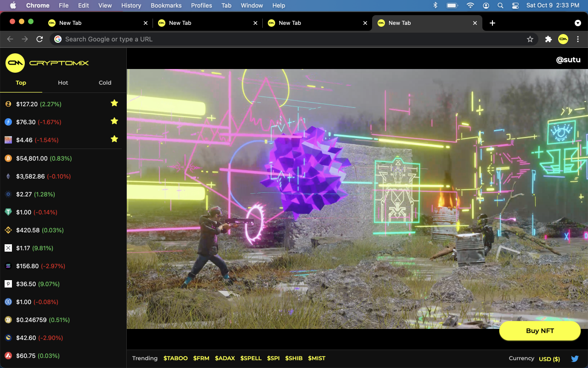
Task: Click the Bitcoin icon at $54,801.00
Action: pyautogui.click(x=8, y=158)
